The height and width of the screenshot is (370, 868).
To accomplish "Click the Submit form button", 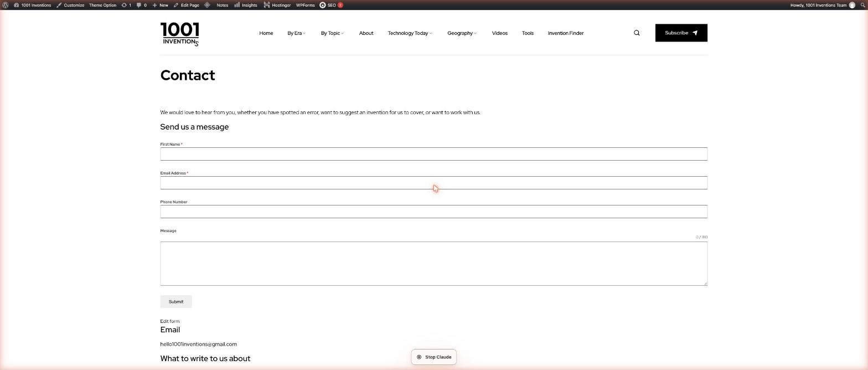I will coord(176,302).
